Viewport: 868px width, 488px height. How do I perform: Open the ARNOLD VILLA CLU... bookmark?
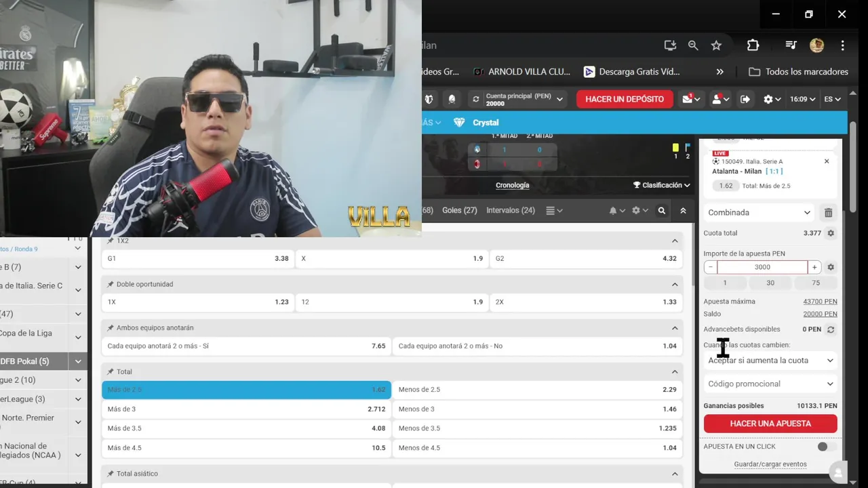[522, 72]
